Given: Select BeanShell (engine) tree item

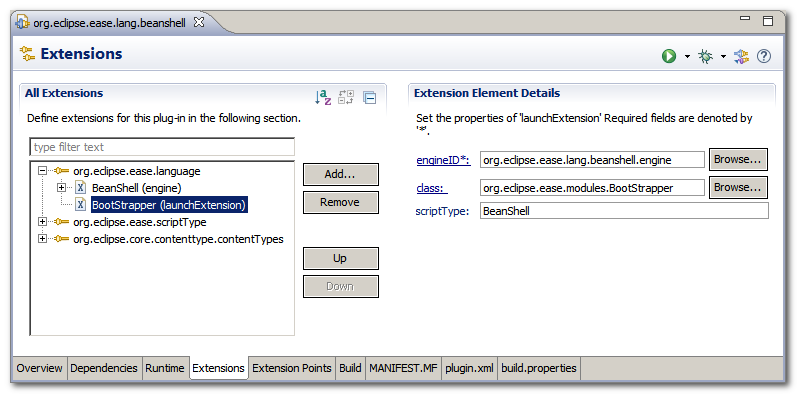Looking at the screenshot, I should [x=136, y=188].
